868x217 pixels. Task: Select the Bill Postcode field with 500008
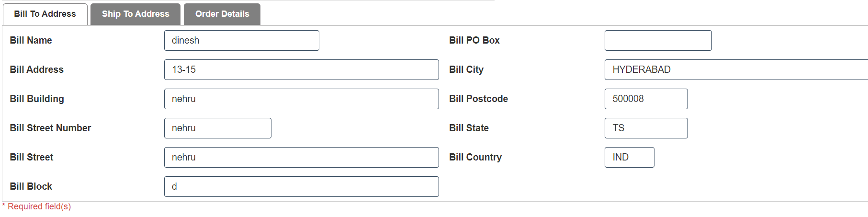pos(646,99)
